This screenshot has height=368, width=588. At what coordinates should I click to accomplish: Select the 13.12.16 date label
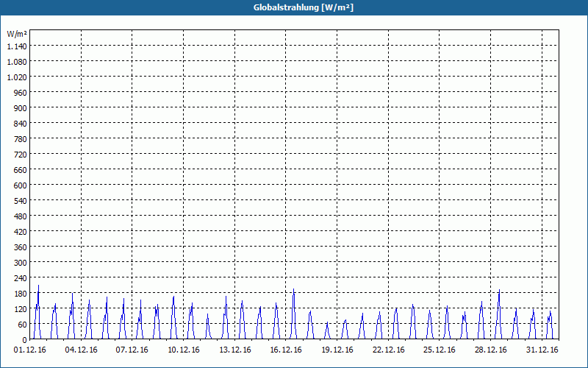(x=234, y=350)
